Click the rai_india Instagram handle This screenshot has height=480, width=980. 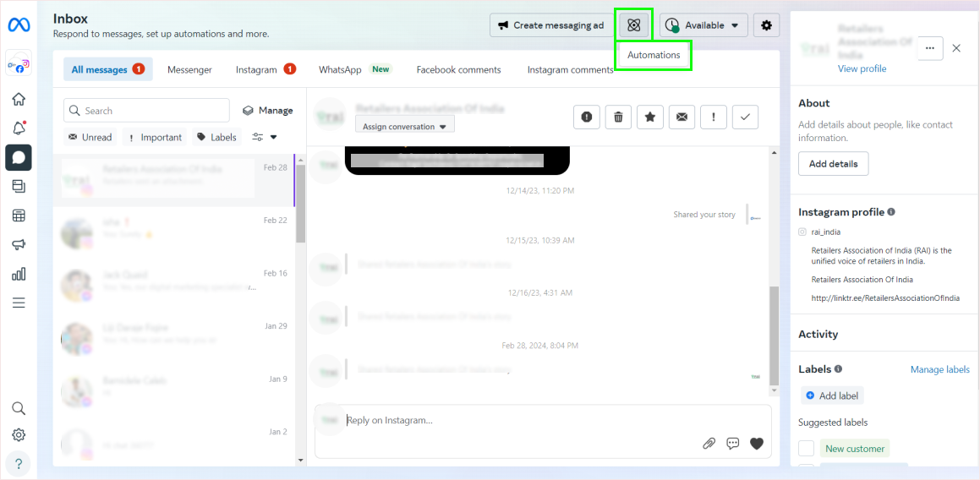(x=825, y=232)
